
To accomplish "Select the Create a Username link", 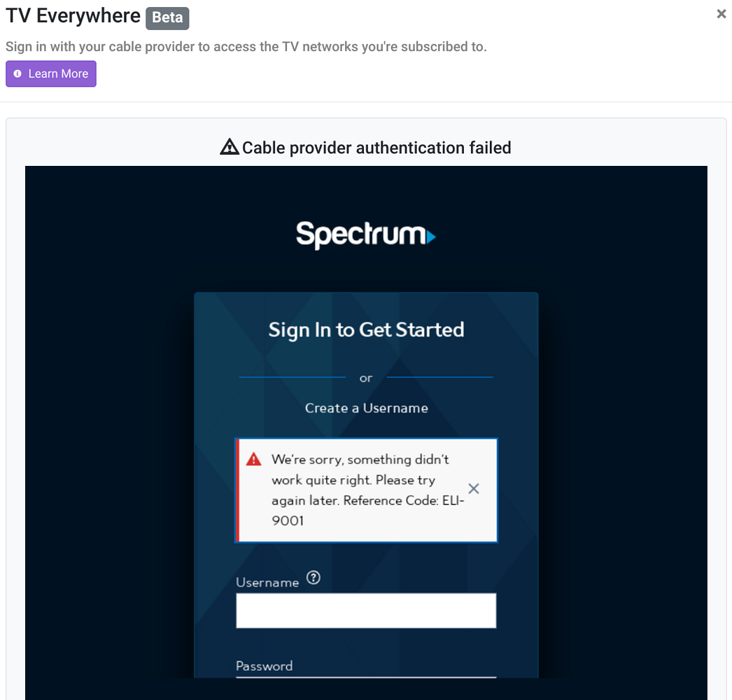I will (x=365, y=408).
